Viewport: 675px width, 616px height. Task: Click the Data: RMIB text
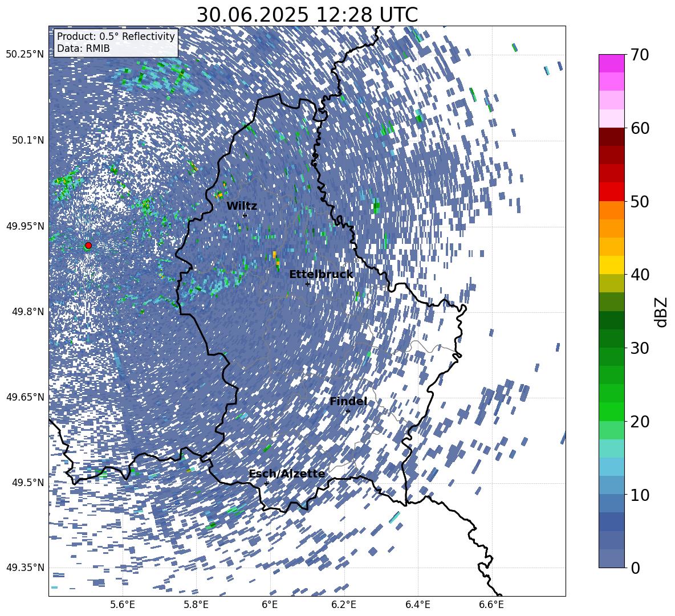83,48
